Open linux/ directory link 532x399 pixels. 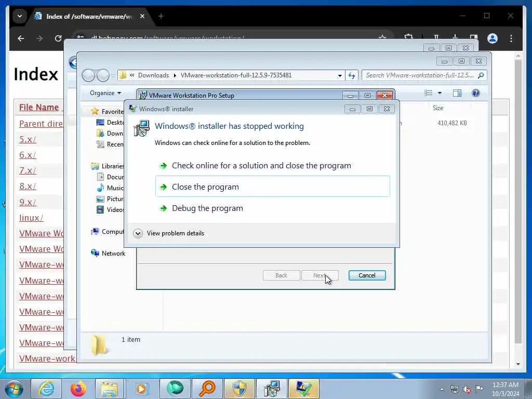pyautogui.click(x=31, y=218)
